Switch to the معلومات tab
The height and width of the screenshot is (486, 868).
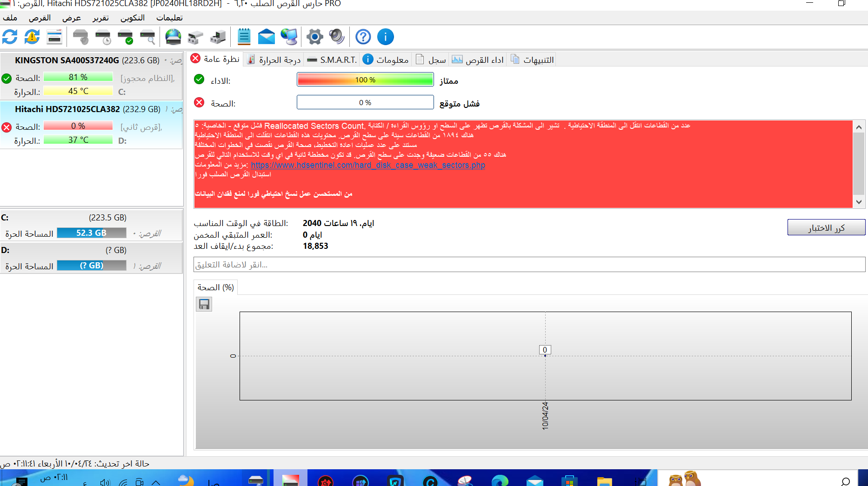coord(386,60)
